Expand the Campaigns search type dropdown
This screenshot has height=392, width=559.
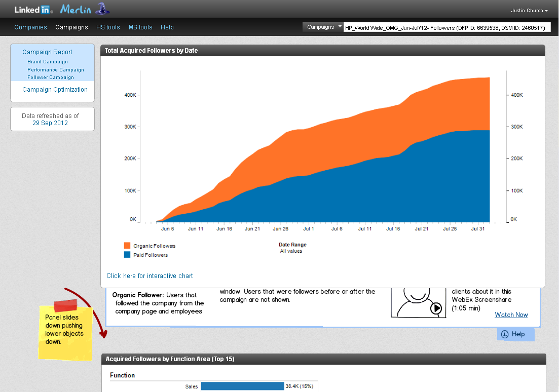pyautogui.click(x=323, y=27)
